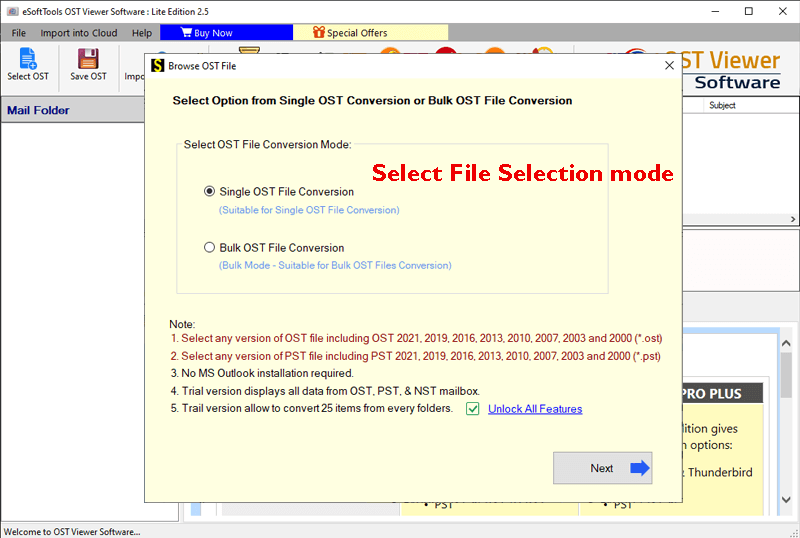
Task: Click the Browse OST File dialog S icon
Action: [x=157, y=66]
